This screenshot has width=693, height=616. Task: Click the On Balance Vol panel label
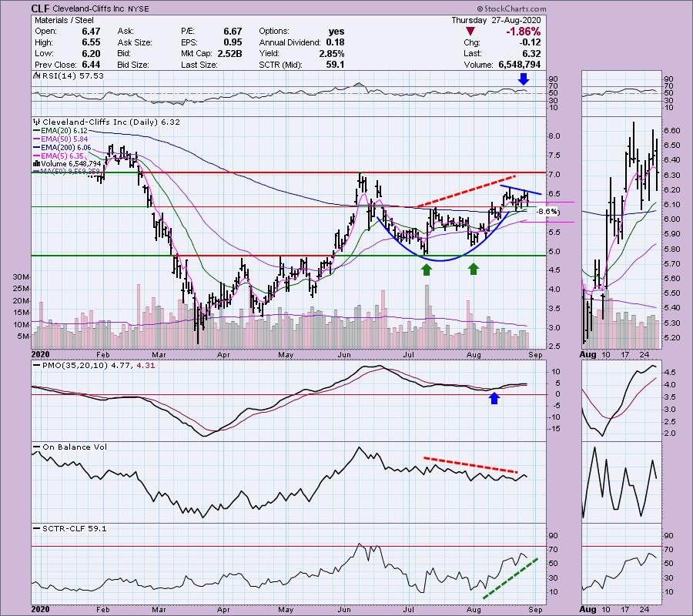tap(75, 447)
